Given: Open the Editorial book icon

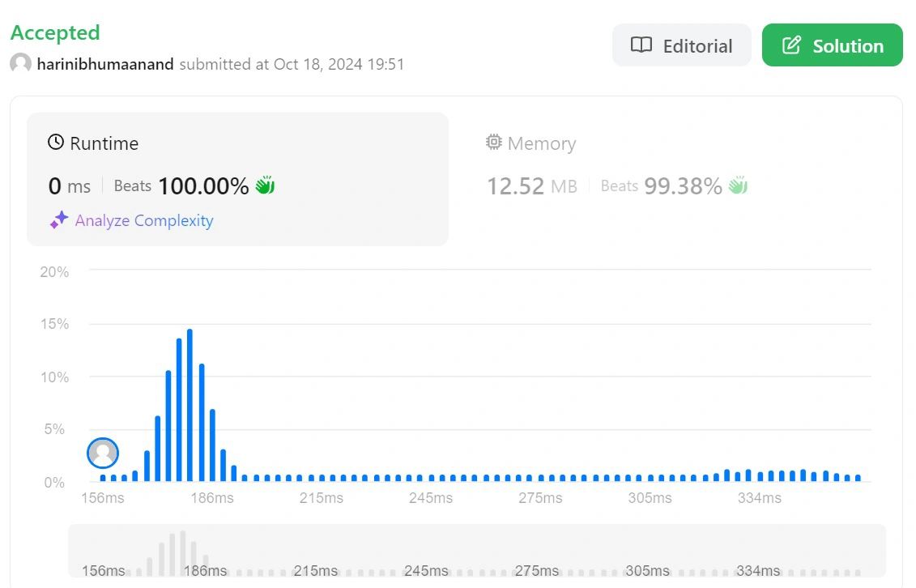Looking at the screenshot, I should point(641,45).
